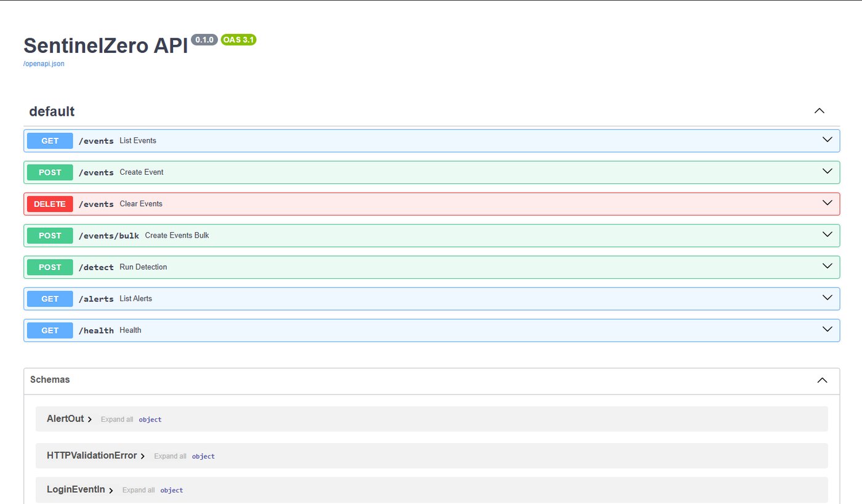This screenshot has height=504, width=862.
Task: Click the Schemas section heading
Action: click(50, 380)
